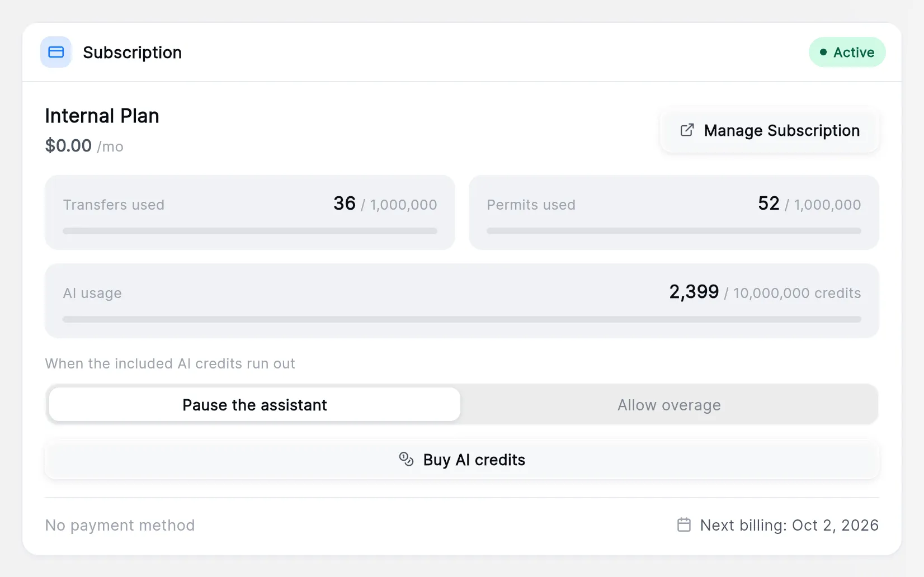Click the 36 / 1,000,000 transfers value
924x577 pixels.
[x=385, y=204]
